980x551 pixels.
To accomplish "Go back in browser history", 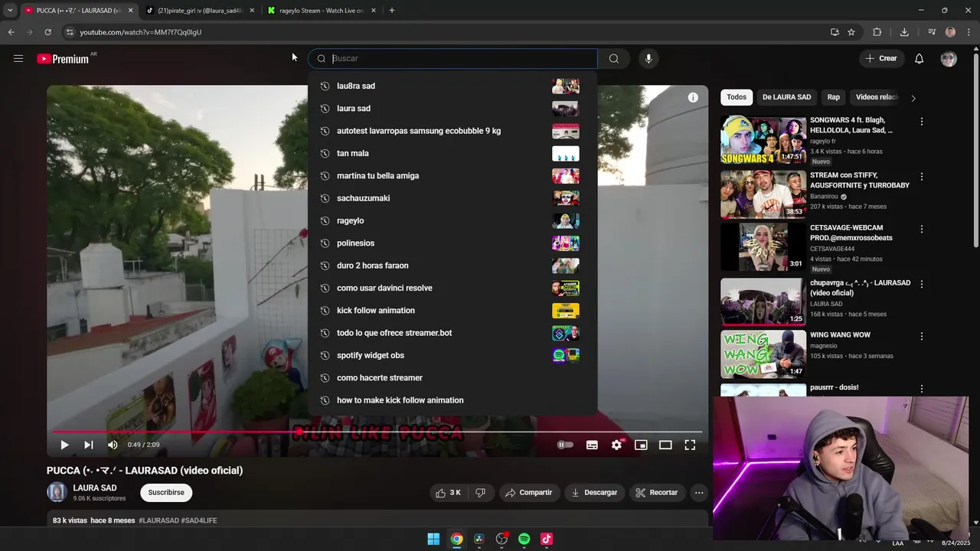I will click(x=11, y=32).
